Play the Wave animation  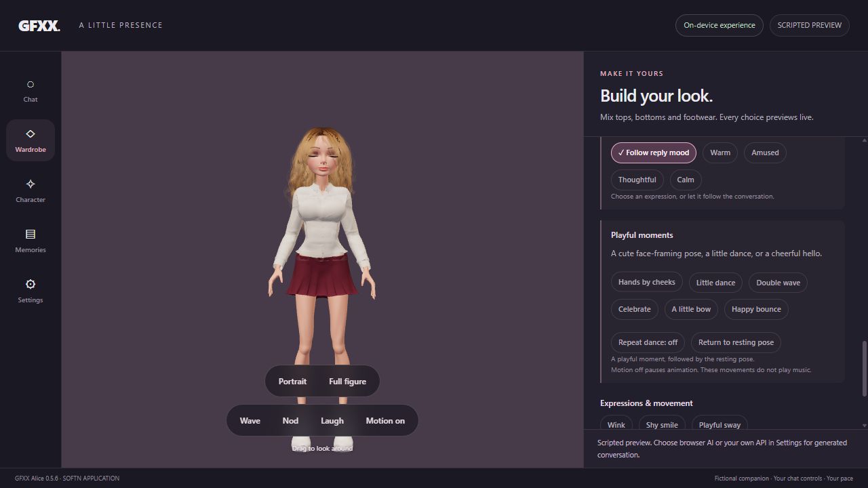(x=250, y=421)
